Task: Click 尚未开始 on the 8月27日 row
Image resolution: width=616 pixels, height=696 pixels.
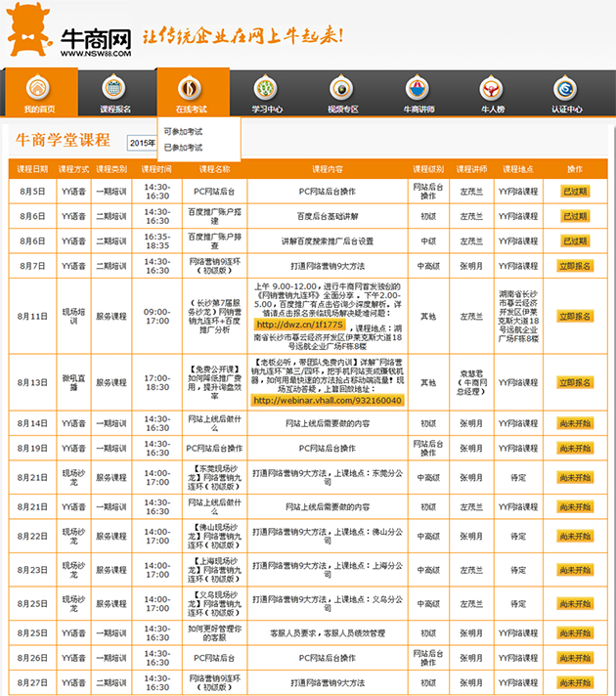Action: coord(575,682)
